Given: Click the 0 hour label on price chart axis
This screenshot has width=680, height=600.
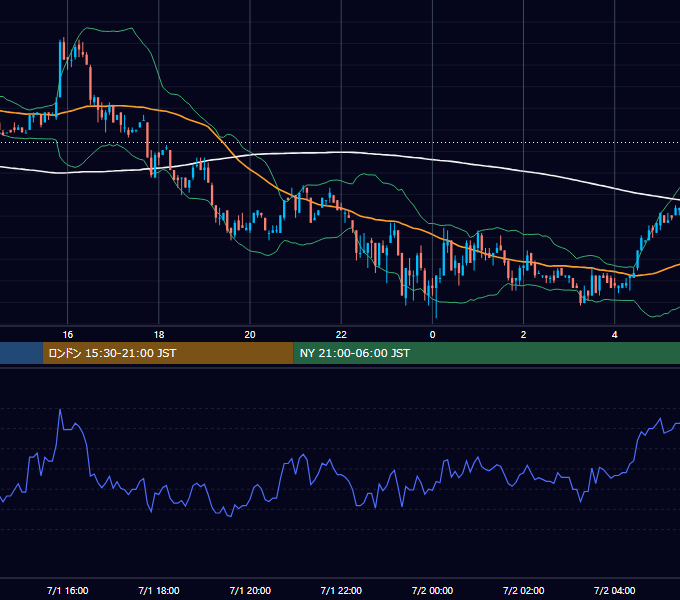Looking at the screenshot, I should point(432,335).
